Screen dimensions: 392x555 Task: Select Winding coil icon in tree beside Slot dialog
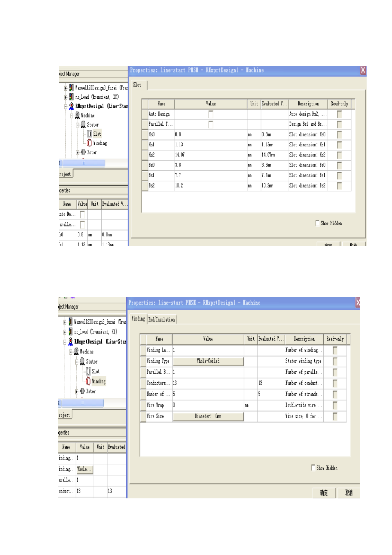click(89, 143)
